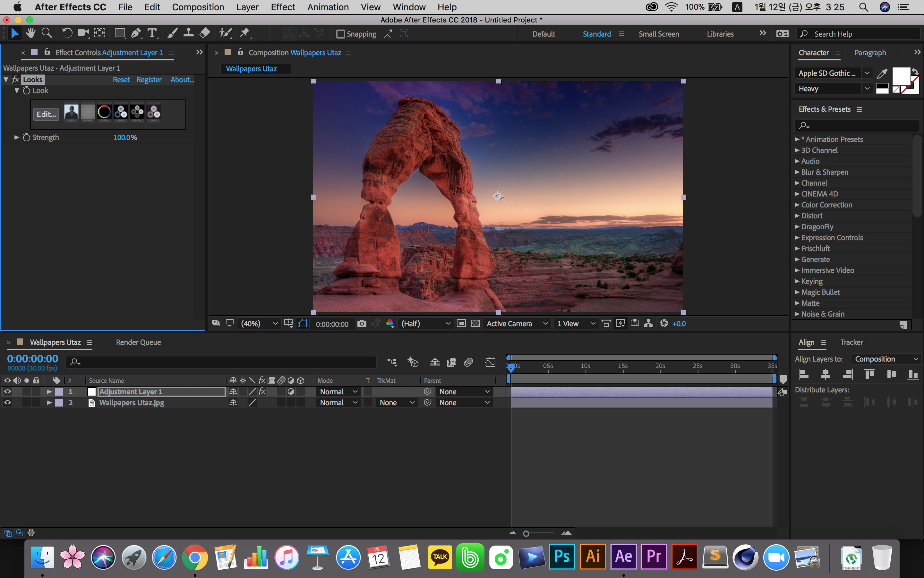Select the Puppet Pin tool
This screenshot has height=578, width=924.
[245, 34]
